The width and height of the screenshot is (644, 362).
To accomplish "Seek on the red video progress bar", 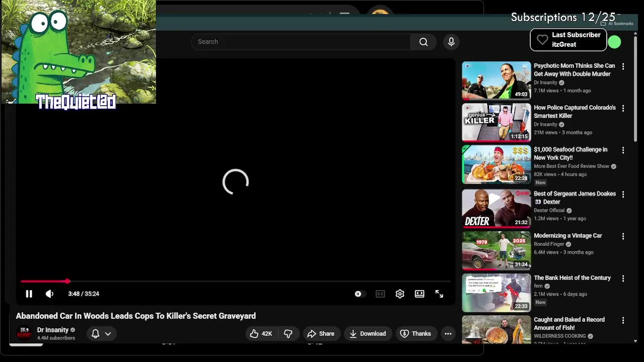I will (235, 281).
